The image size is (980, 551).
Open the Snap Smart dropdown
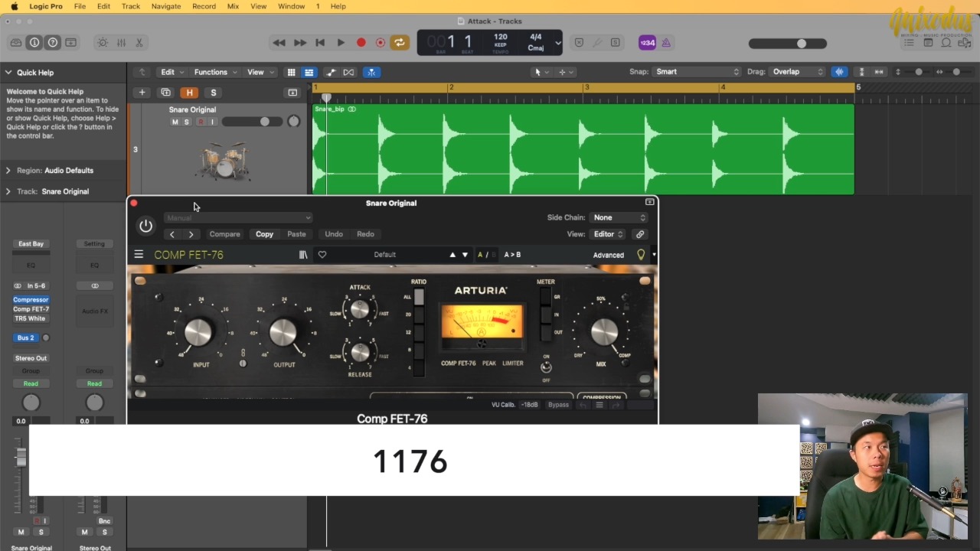[697, 72]
